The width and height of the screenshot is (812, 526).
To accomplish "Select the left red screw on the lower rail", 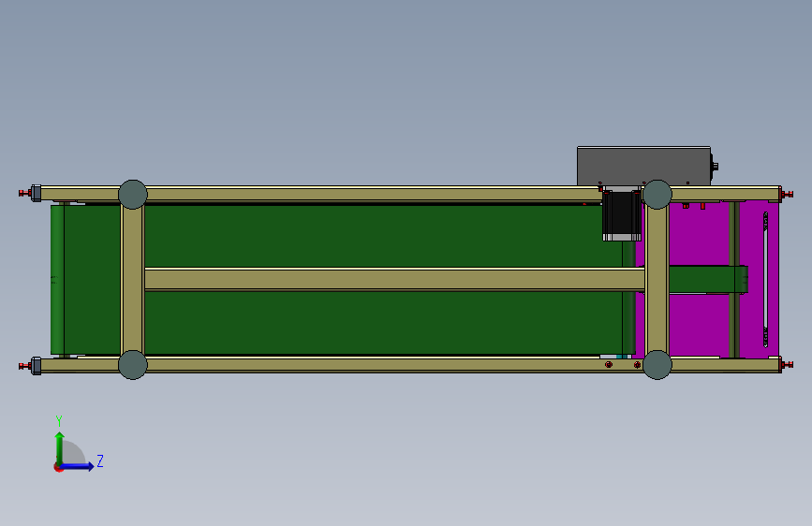I will 609,364.
